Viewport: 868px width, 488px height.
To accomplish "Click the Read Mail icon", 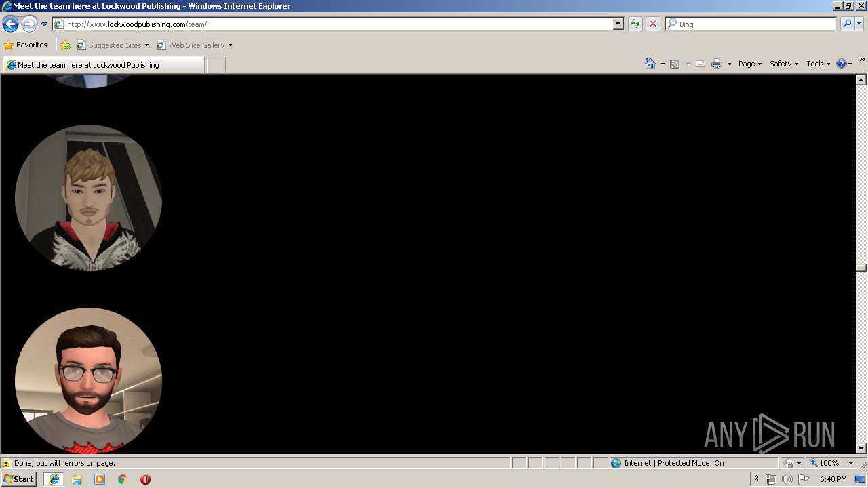I will coord(701,64).
